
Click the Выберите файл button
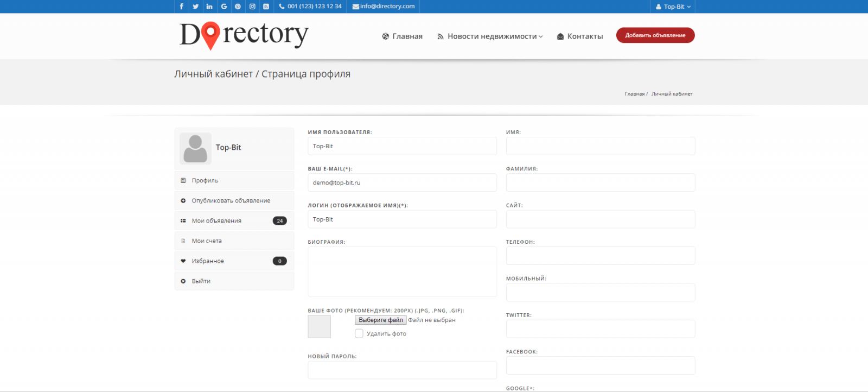click(x=380, y=320)
